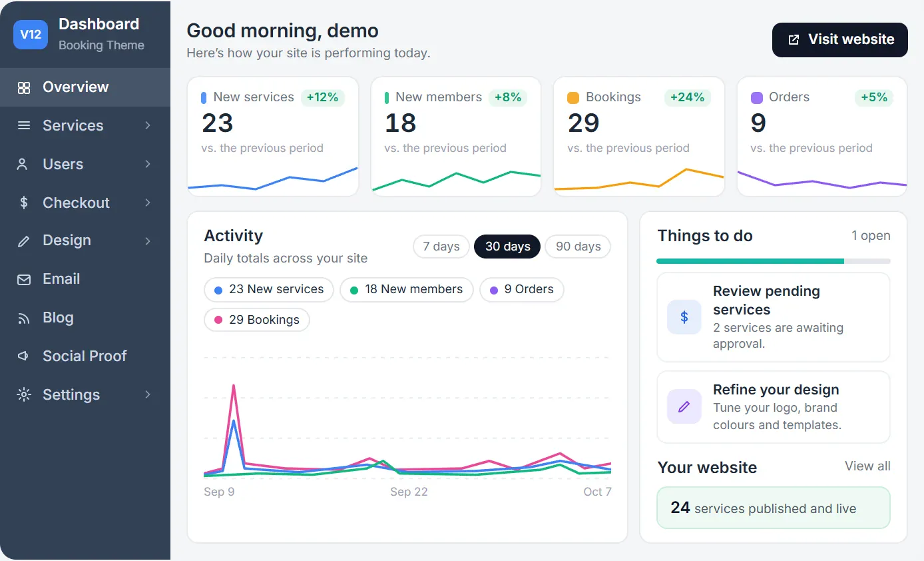Click the Oct 7 axis label
924x561 pixels.
pyautogui.click(x=597, y=492)
